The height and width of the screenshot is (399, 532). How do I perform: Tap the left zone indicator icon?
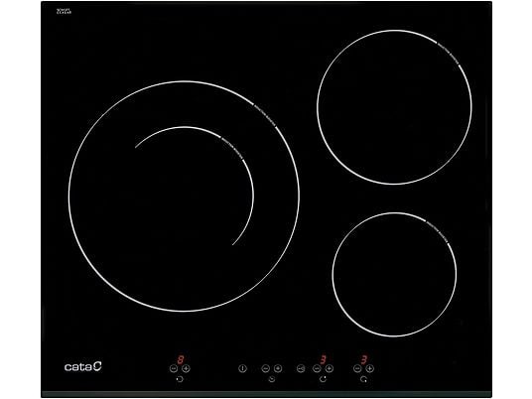(x=180, y=379)
